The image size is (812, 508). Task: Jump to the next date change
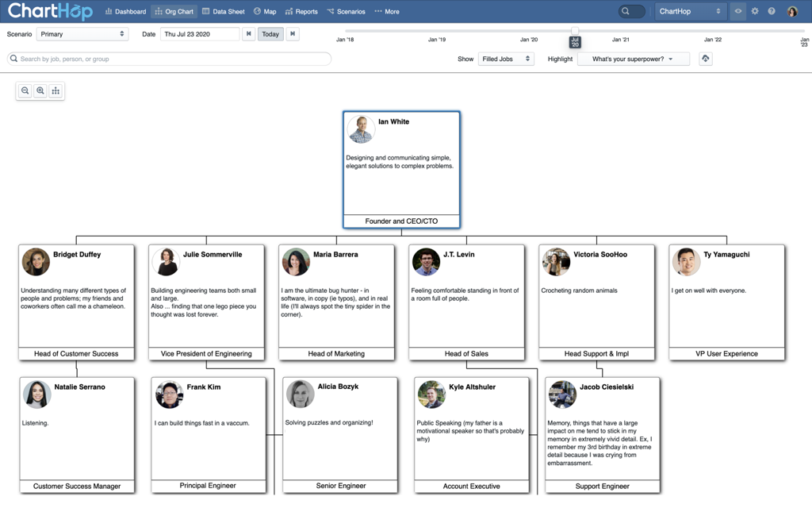pos(293,34)
